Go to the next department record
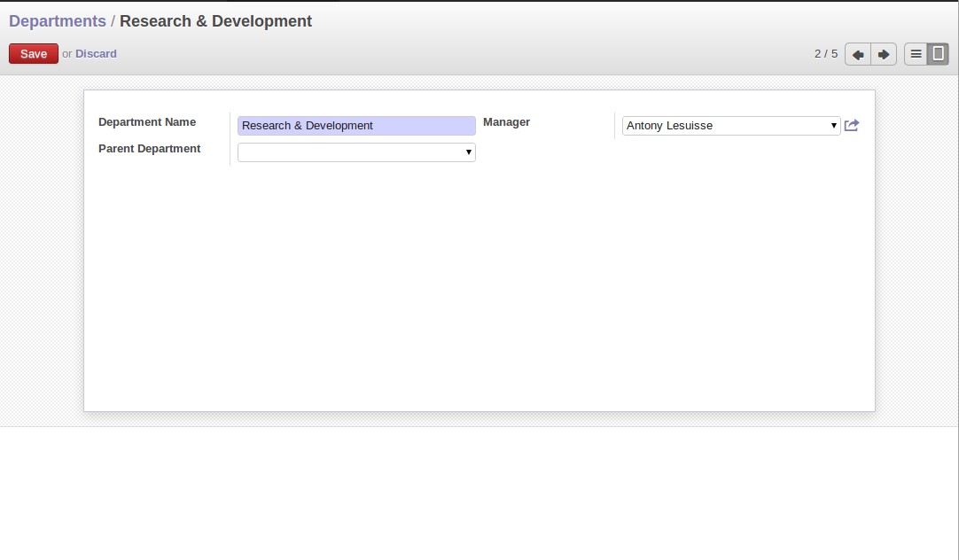The height and width of the screenshot is (560, 959). point(884,54)
